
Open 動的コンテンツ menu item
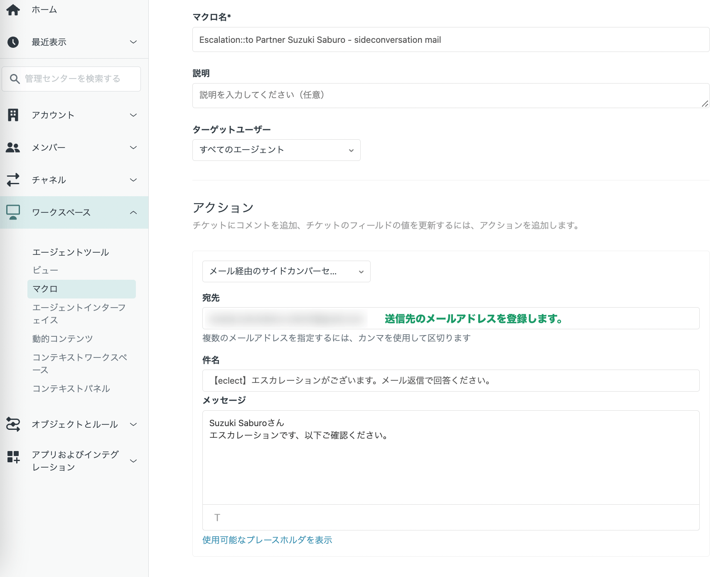coord(63,339)
